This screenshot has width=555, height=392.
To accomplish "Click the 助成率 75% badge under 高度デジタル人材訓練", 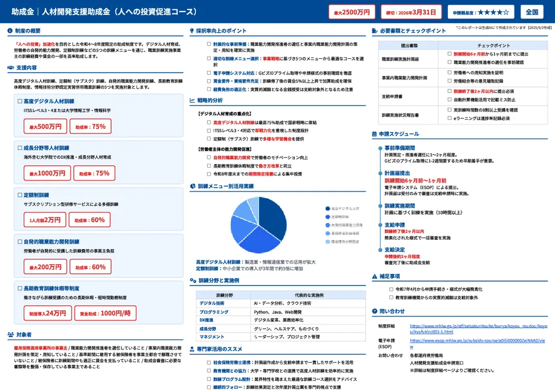I will (x=90, y=127).
